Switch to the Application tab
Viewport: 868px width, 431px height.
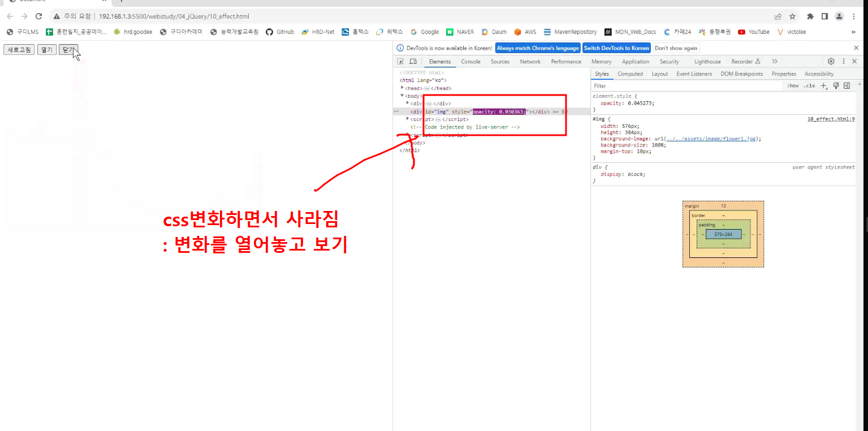point(636,62)
